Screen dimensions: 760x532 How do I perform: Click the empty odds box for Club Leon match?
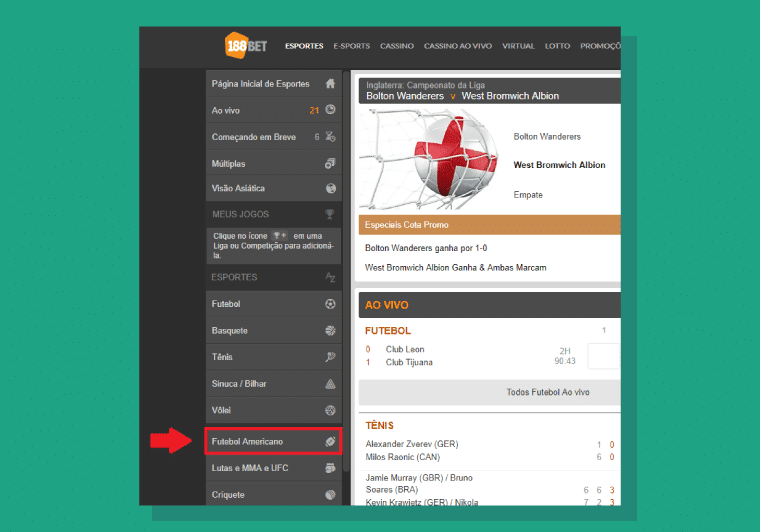(x=604, y=356)
